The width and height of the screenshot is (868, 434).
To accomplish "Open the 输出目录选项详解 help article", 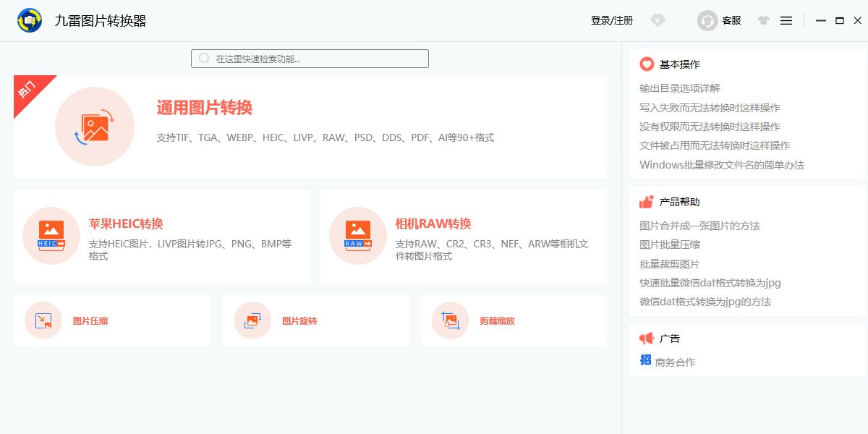I will pyautogui.click(x=679, y=88).
